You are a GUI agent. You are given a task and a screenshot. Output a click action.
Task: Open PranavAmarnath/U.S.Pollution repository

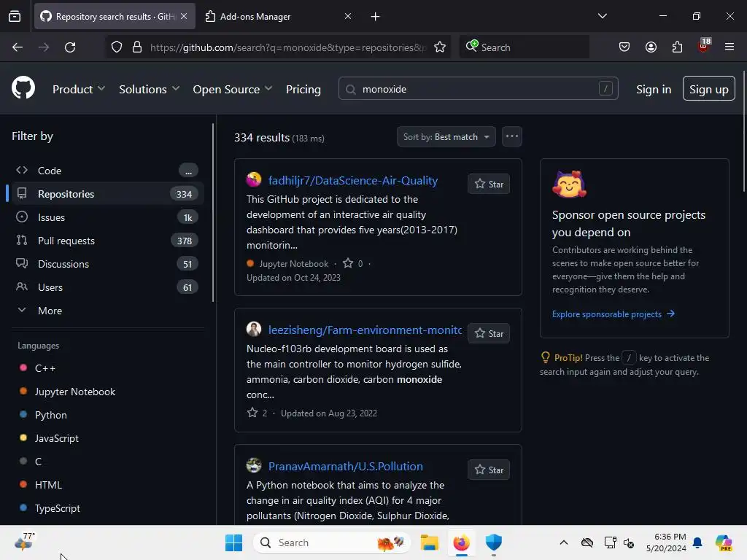point(345,466)
